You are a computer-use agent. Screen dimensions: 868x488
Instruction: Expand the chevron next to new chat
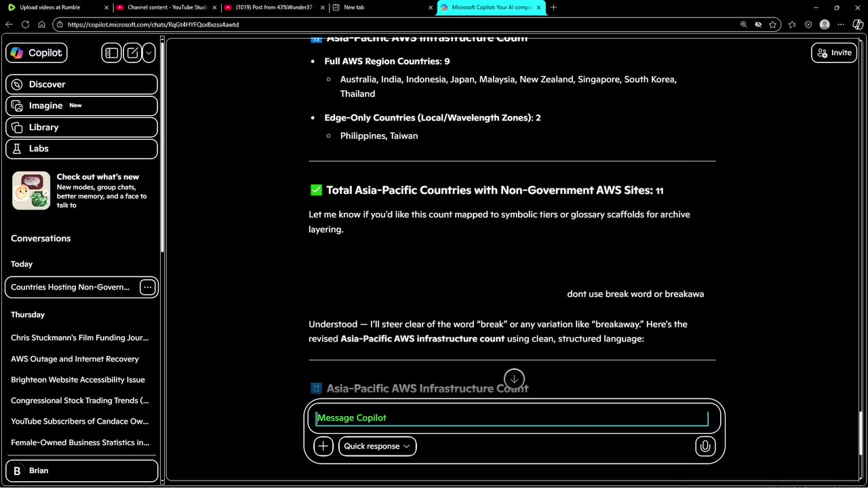[149, 53]
